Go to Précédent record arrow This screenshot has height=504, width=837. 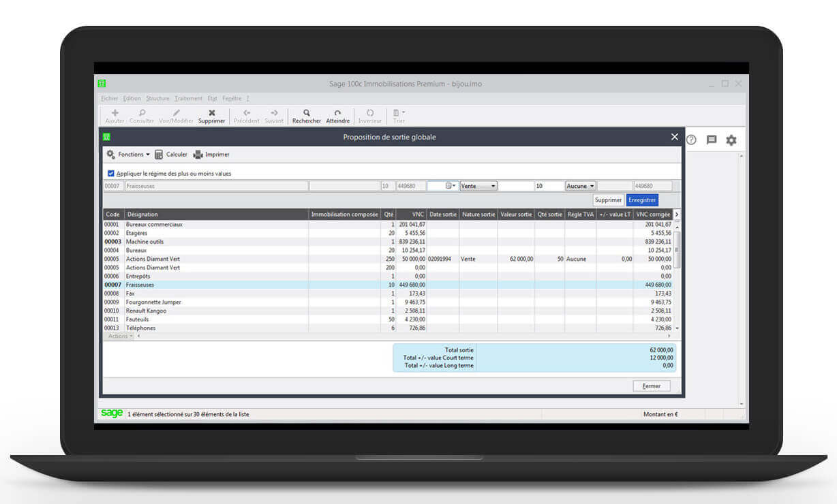pos(247,113)
